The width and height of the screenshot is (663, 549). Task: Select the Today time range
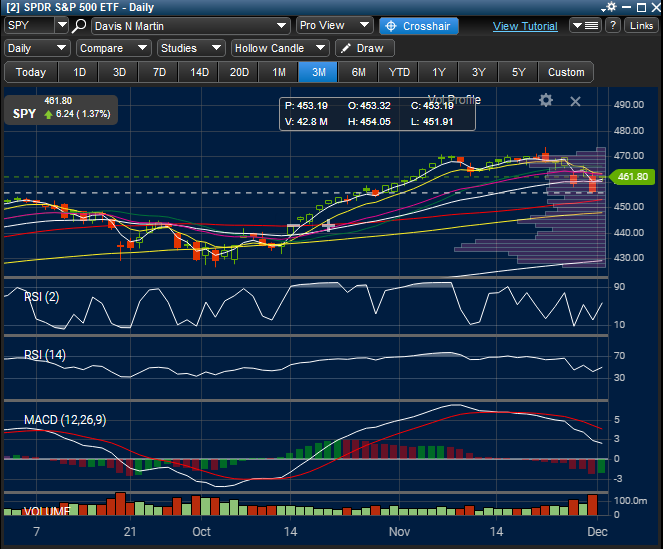click(31, 72)
